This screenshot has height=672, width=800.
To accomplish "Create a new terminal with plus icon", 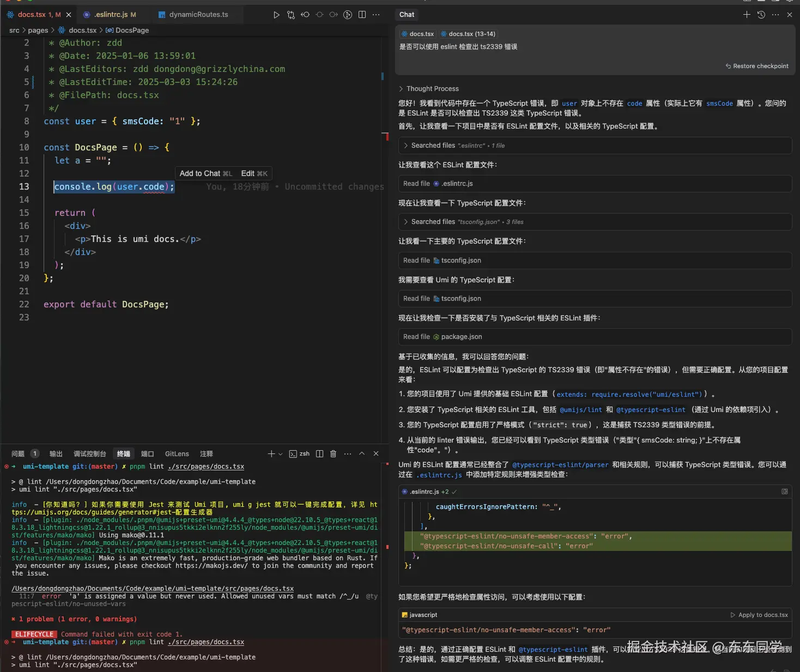I will click(271, 453).
